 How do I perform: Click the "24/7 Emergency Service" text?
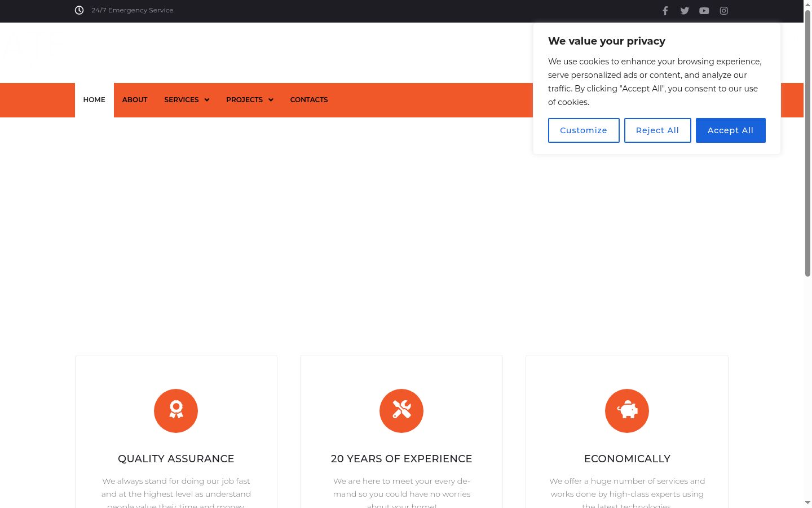(133, 10)
